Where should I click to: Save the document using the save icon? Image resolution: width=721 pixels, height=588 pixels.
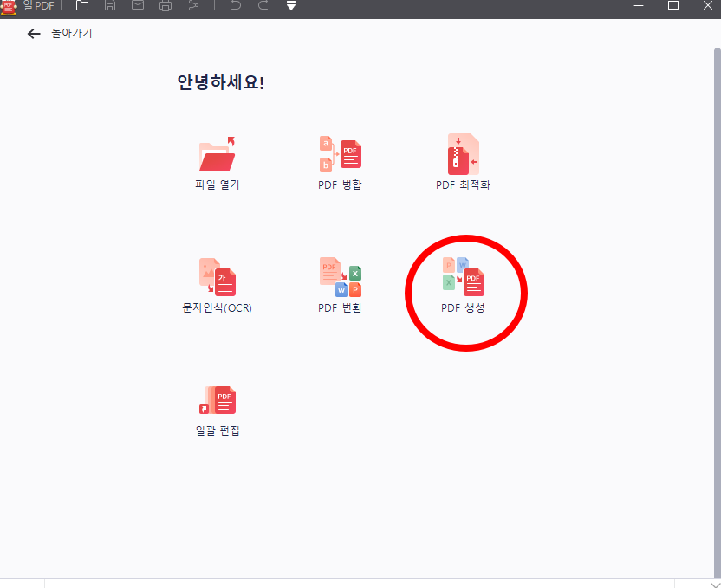tap(109, 6)
